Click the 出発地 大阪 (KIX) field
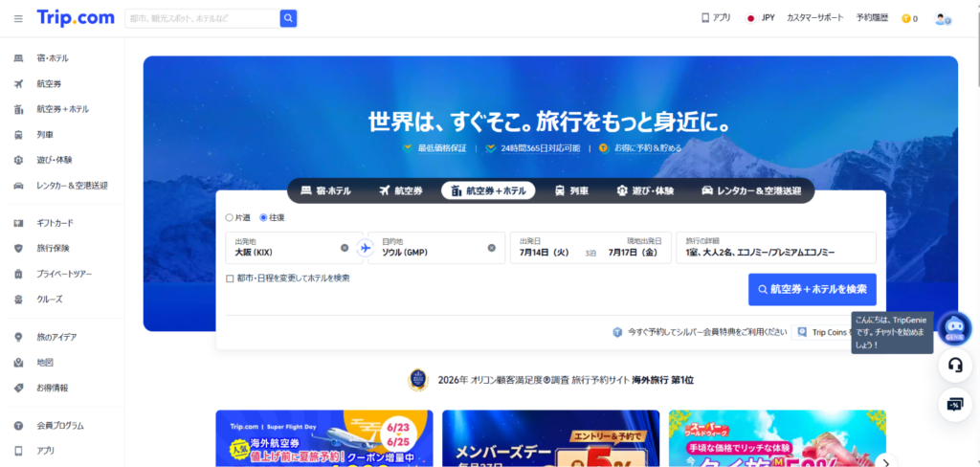Screen dimensions: 980x467 294,248
